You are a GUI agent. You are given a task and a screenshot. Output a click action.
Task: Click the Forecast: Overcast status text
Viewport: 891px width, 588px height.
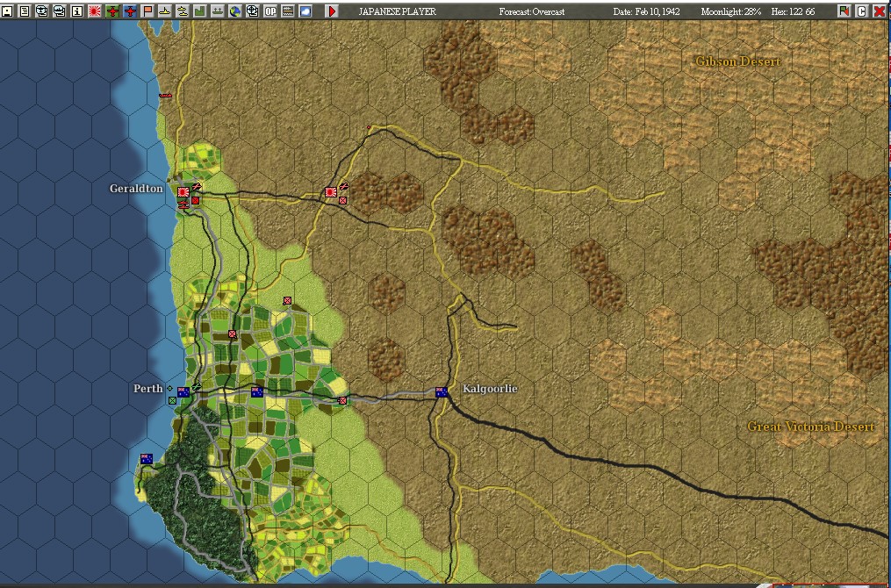click(532, 11)
